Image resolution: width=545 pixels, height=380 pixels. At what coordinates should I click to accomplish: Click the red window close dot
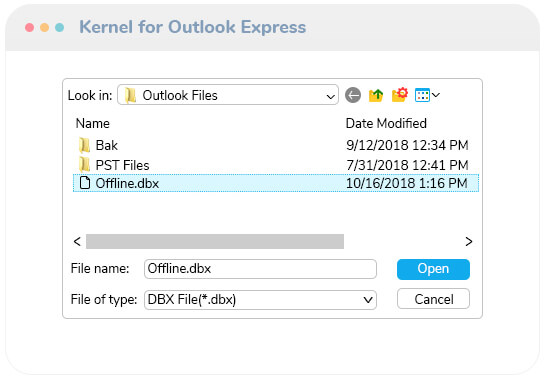point(30,27)
